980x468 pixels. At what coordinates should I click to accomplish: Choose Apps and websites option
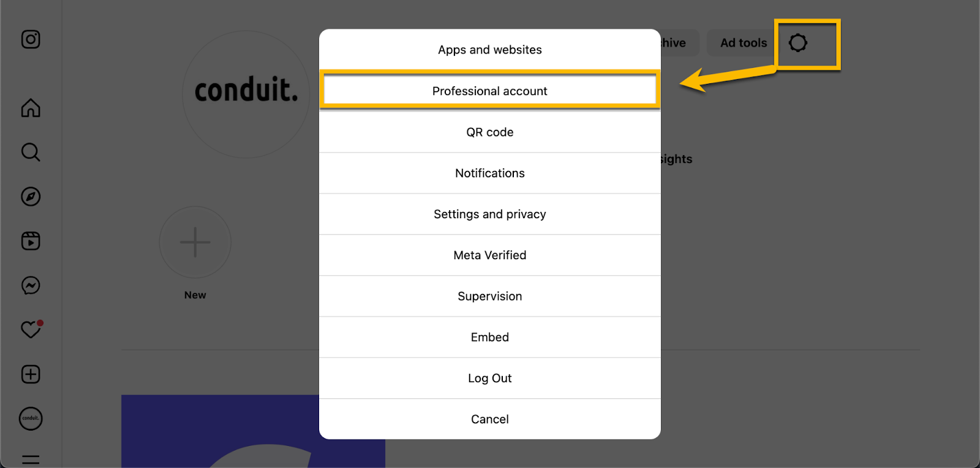coord(489,50)
